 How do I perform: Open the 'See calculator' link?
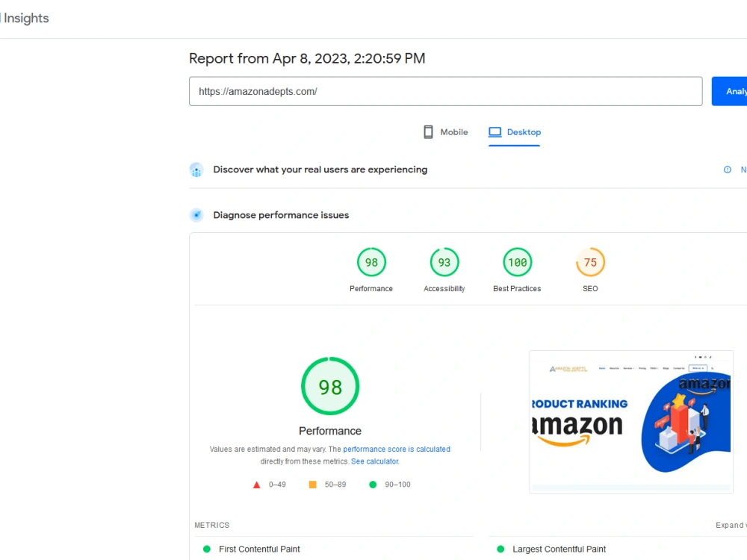[x=375, y=461]
